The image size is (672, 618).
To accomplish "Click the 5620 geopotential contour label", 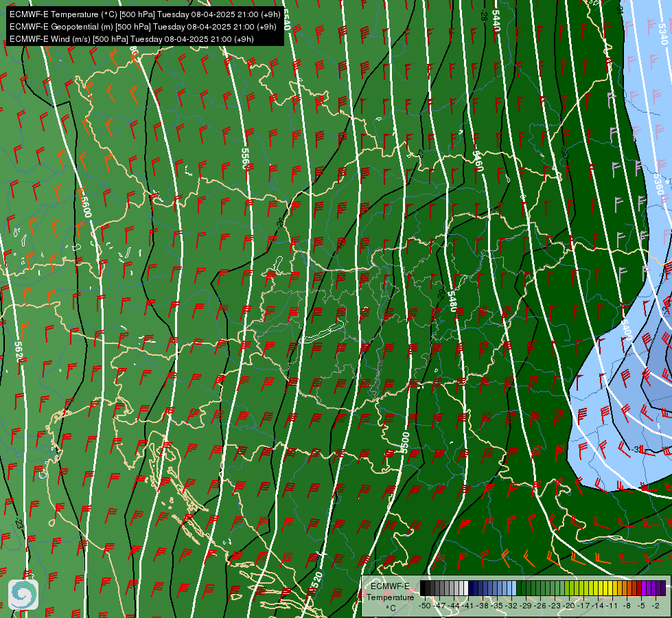I will click(x=20, y=352).
